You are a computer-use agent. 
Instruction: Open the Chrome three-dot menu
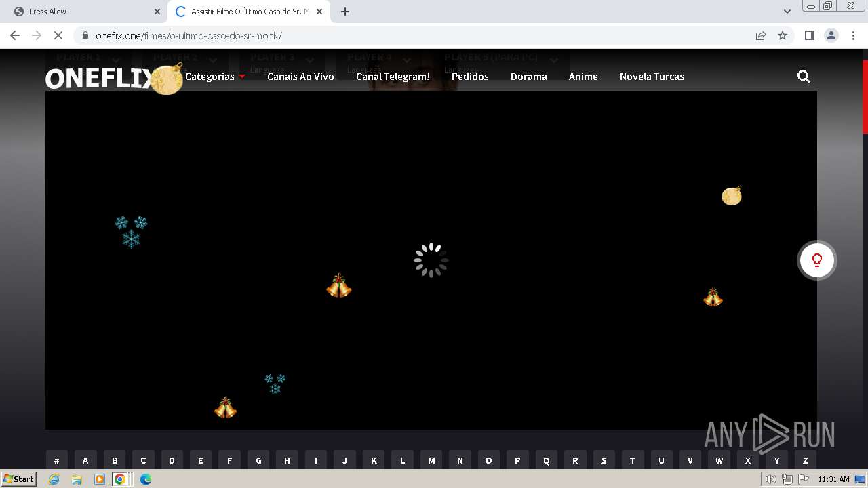[x=853, y=35]
